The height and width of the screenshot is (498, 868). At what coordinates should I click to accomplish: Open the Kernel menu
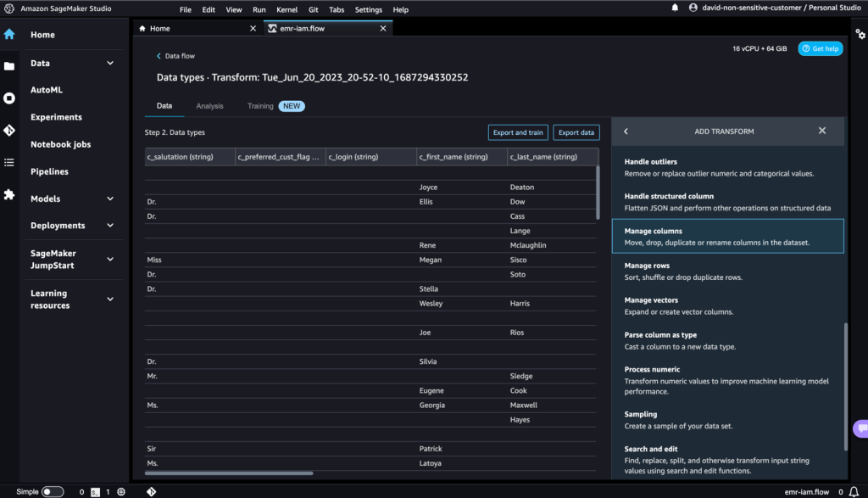point(287,9)
